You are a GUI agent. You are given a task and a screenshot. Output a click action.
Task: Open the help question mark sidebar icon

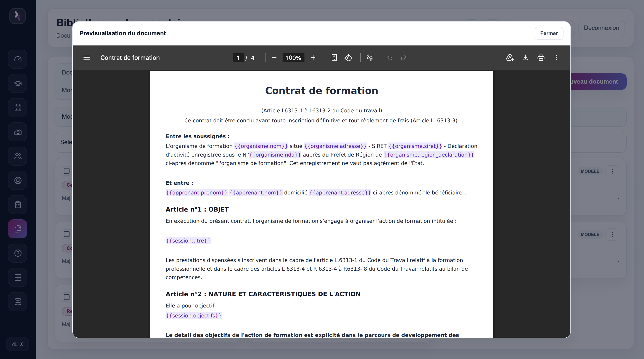18,253
